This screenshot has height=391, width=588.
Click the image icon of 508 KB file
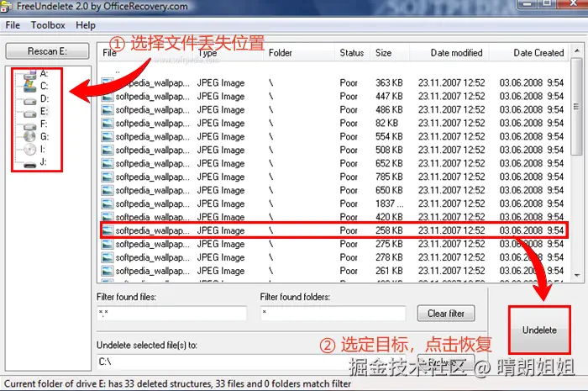[x=108, y=151]
